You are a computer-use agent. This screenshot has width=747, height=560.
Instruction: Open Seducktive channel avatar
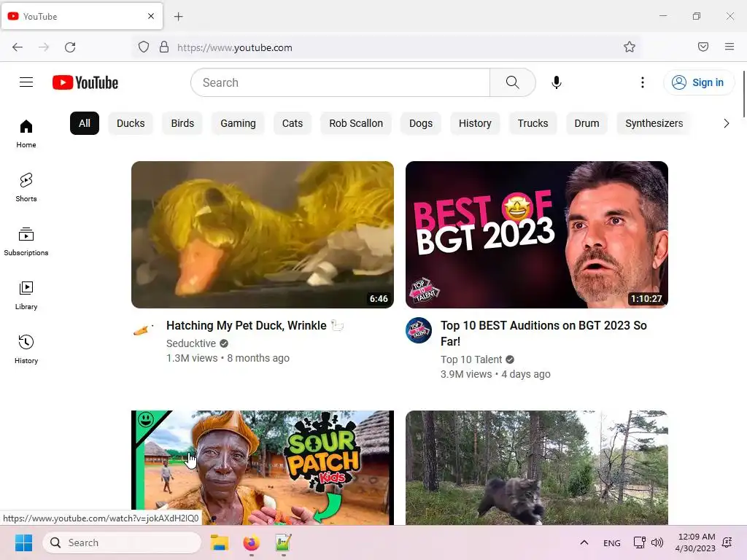[144, 330]
